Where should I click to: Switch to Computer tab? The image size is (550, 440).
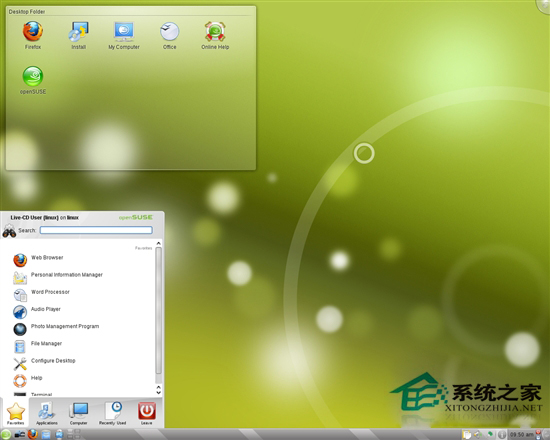point(79,413)
